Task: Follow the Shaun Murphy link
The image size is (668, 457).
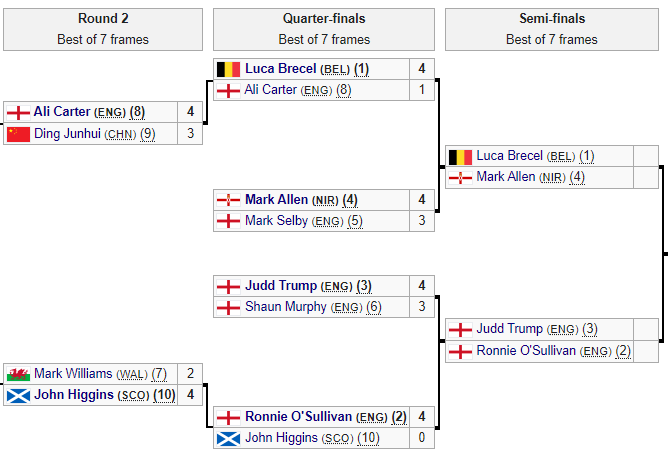Action: [x=286, y=307]
